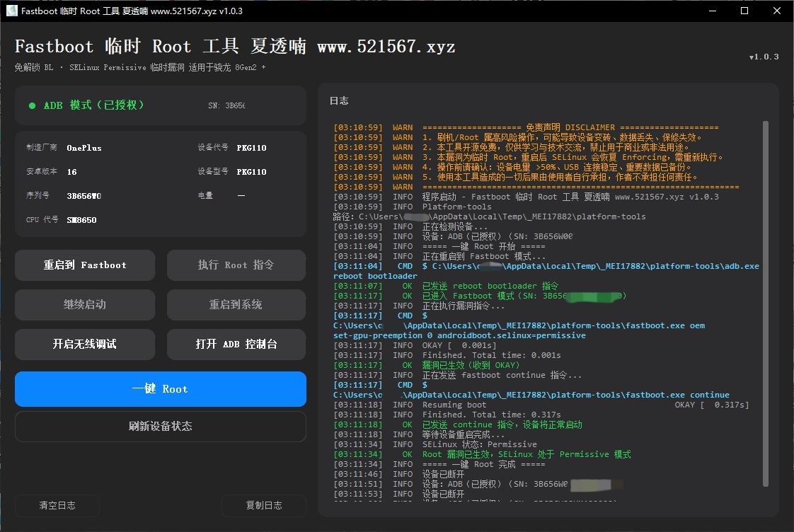
Task: Click the log line SELinux 状态: Permissive
Action: [x=435, y=444]
